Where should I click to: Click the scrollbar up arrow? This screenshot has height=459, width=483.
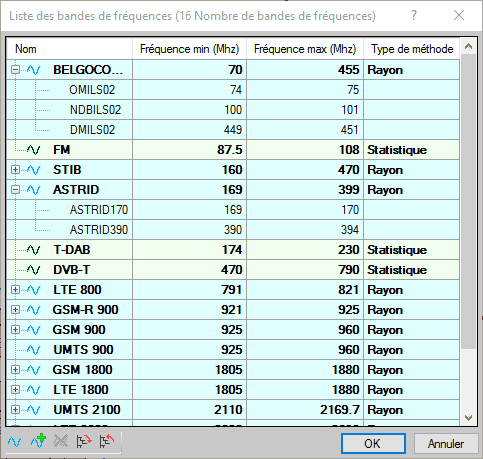[x=468, y=46]
